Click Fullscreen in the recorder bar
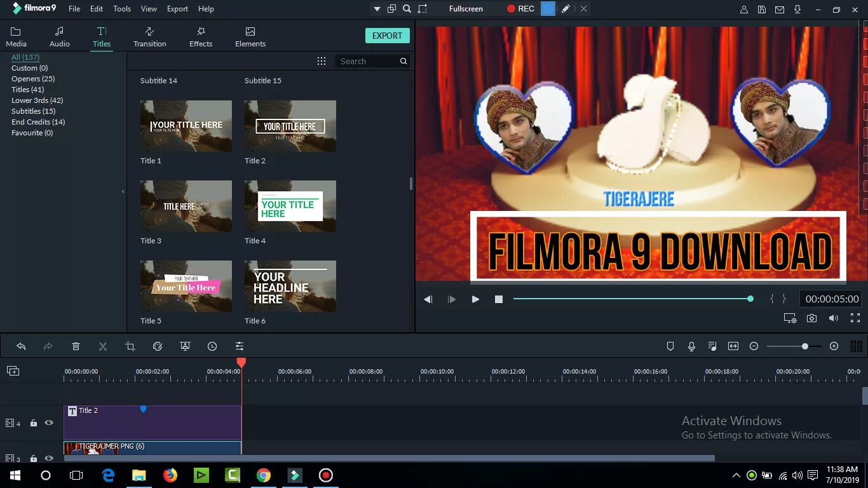Screen dimensions: 868x488 pos(466,9)
